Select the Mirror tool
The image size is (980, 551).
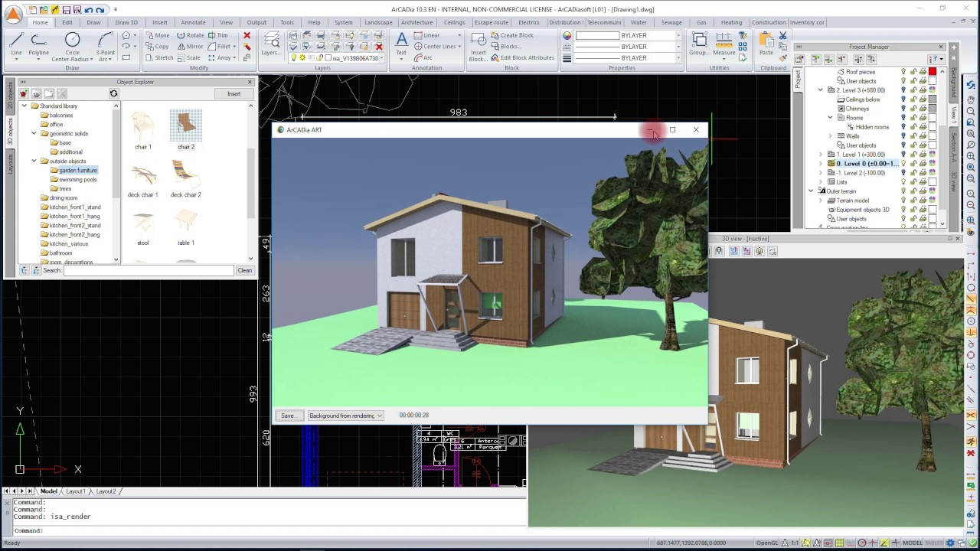191,47
